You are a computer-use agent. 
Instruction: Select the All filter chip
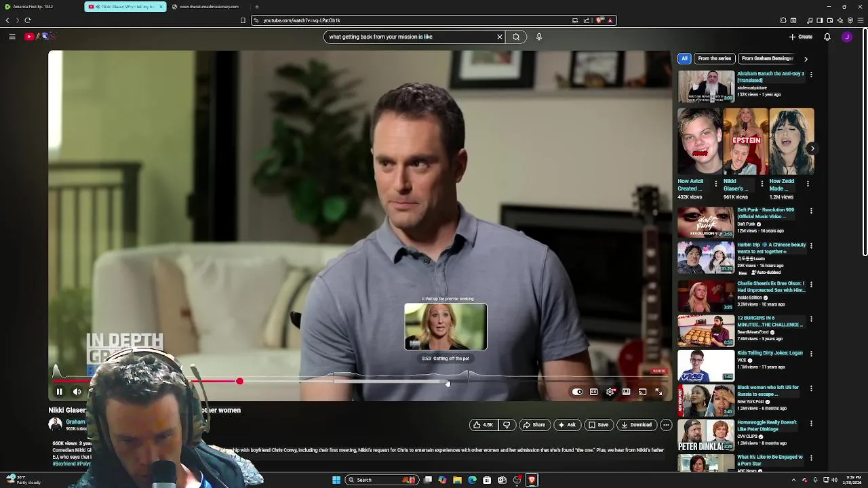point(684,58)
